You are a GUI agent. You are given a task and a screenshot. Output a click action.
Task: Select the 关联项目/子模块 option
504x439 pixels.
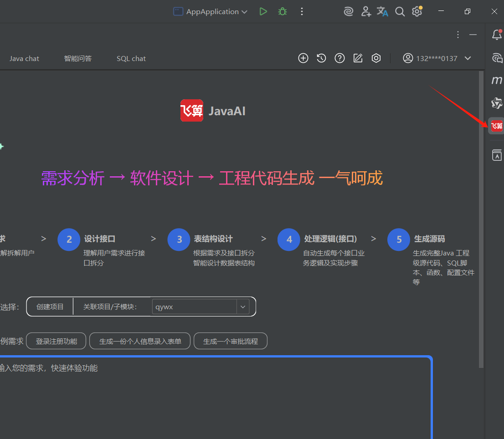point(110,306)
